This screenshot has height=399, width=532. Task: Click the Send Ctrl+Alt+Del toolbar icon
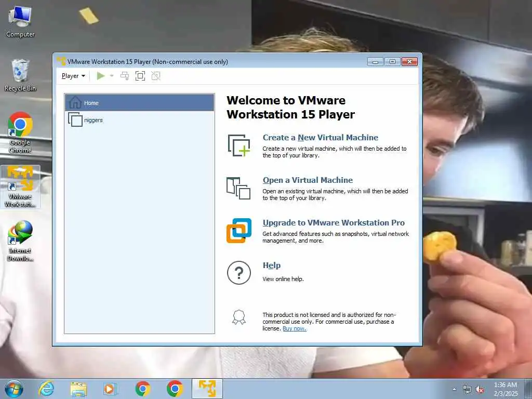pyautogui.click(x=125, y=76)
